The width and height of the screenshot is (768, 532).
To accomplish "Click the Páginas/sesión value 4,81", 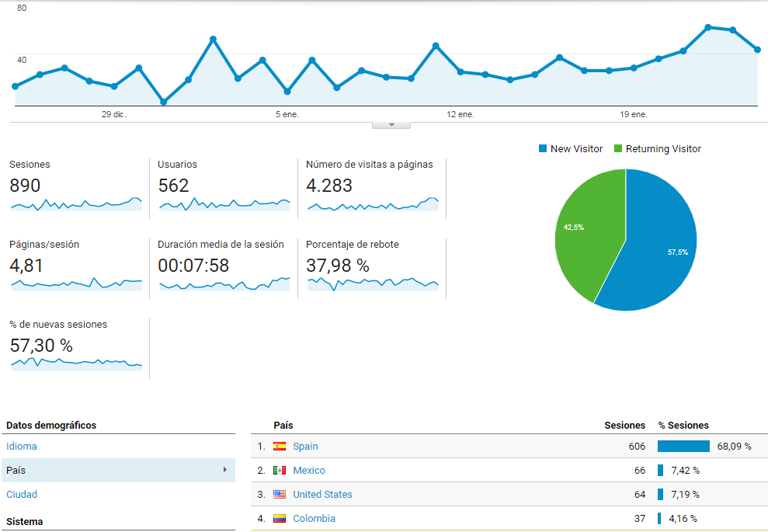I will (26, 266).
